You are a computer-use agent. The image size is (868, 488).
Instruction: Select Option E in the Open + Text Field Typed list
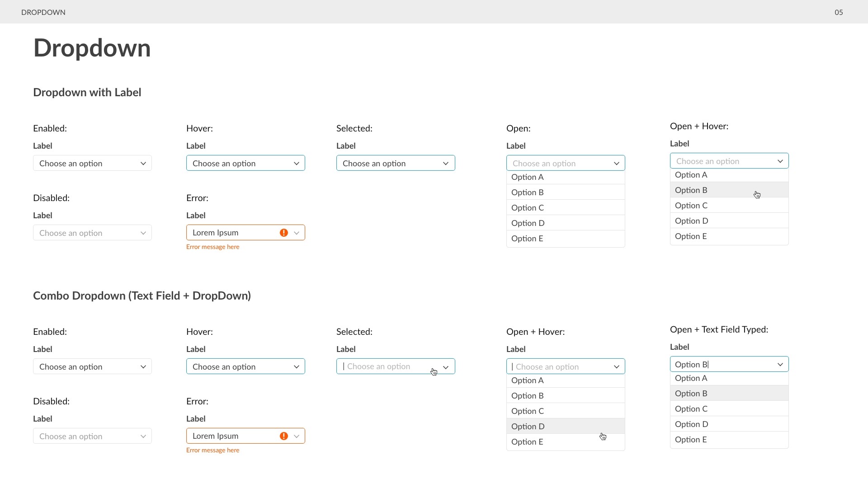(729, 440)
